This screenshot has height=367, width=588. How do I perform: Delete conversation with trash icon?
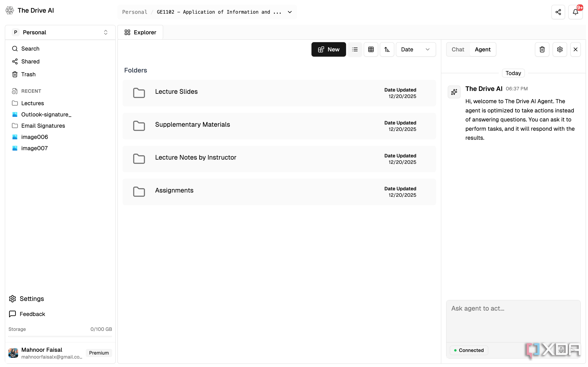click(x=542, y=49)
